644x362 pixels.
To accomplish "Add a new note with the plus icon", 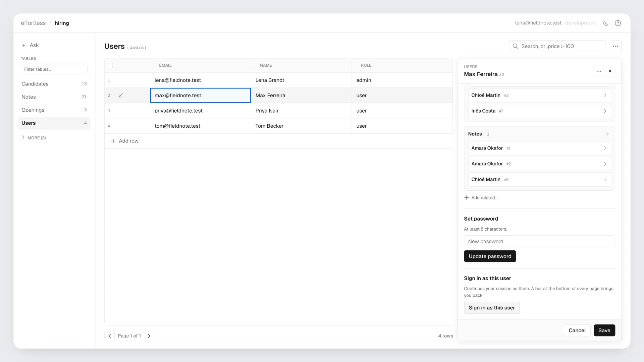I will coord(607,134).
